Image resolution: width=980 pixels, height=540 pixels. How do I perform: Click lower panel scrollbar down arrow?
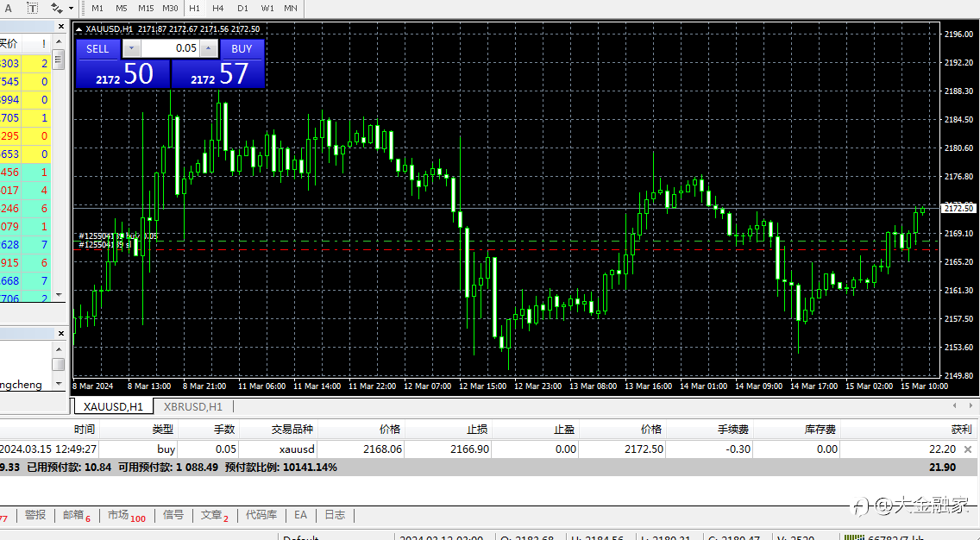(59, 383)
